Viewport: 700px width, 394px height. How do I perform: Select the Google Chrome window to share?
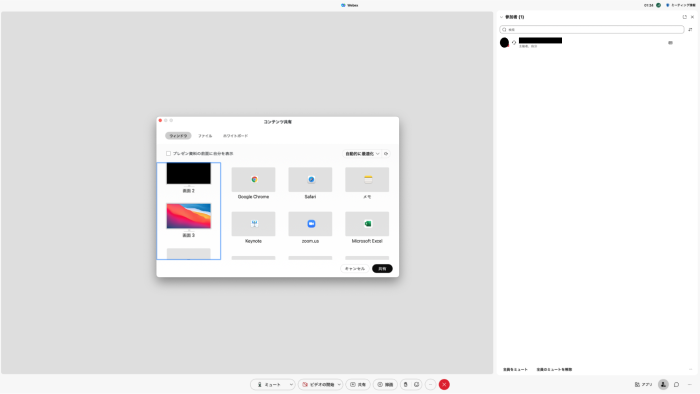tap(253, 180)
